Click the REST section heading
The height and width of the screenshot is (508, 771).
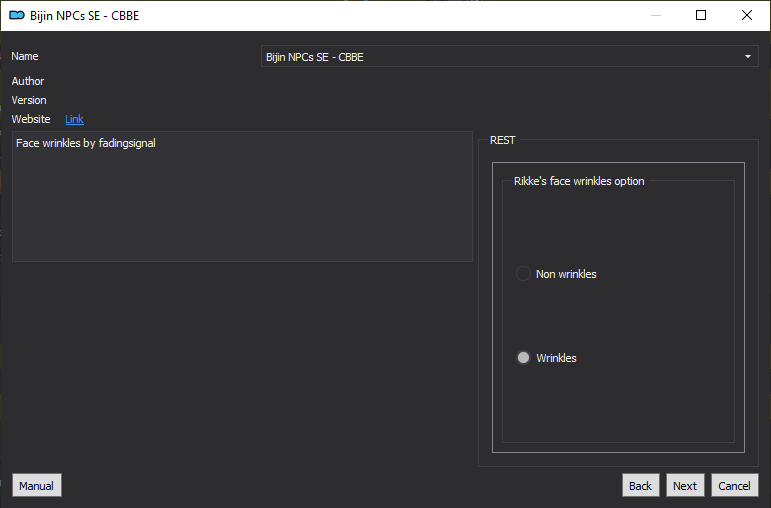[503, 140]
